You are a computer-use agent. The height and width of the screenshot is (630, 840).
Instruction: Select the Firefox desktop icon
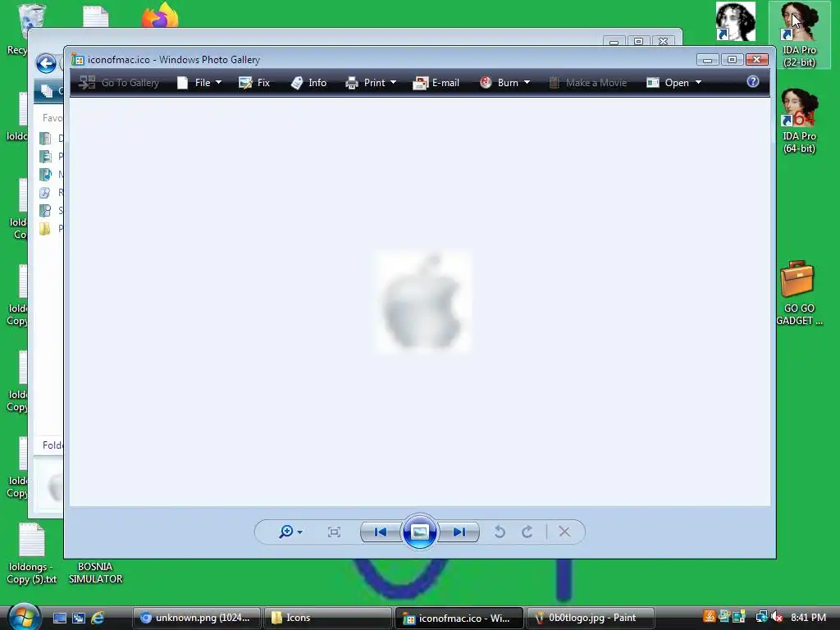coord(160,15)
